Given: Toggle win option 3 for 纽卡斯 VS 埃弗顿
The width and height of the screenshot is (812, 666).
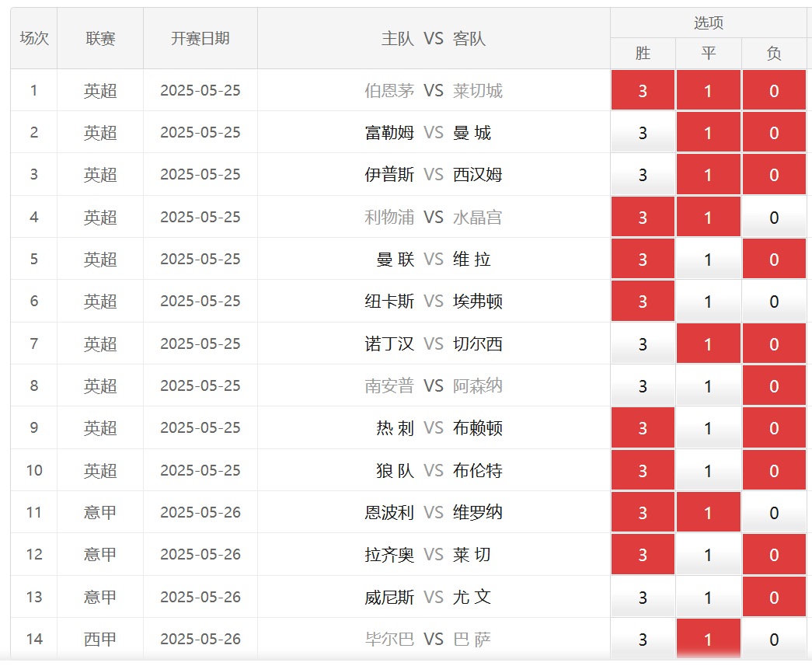Looking at the screenshot, I should coord(643,301).
